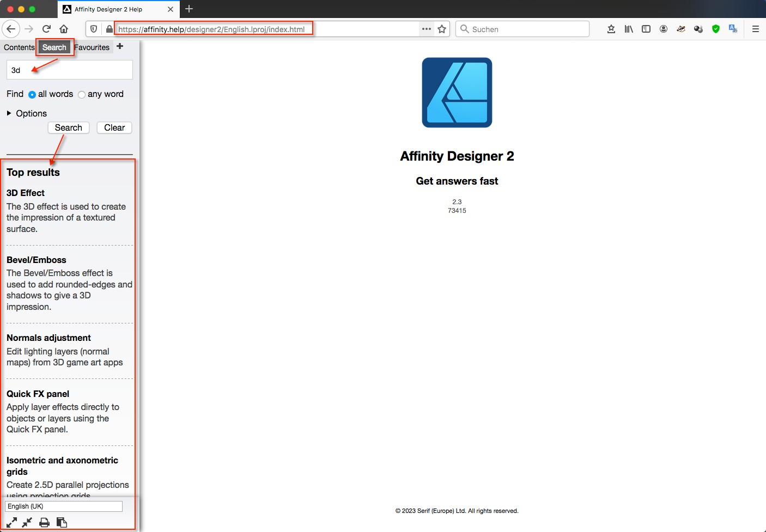Bookmark this page with the star icon
This screenshot has width=766, height=532.
tap(442, 29)
